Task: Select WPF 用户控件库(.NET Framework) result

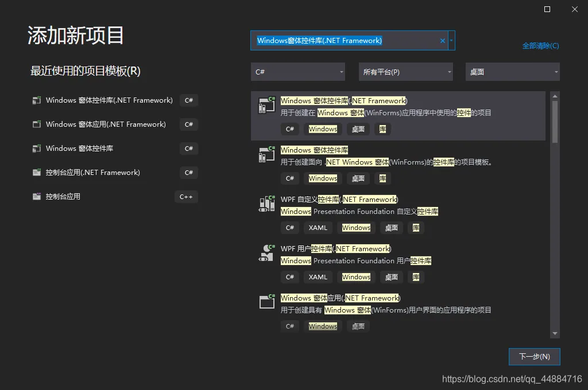Action: click(x=336, y=249)
